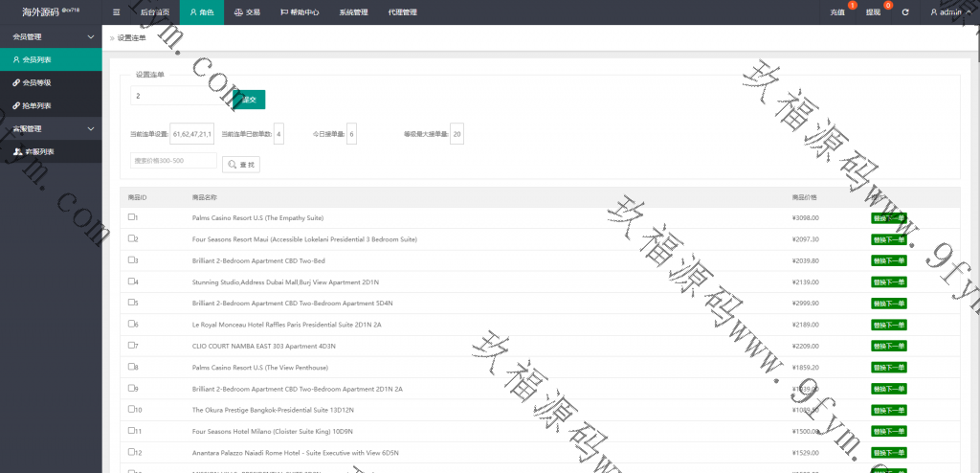Click the 设置连单 number input field
The height and width of the screenshot is (473, 980).
click(x=181, y=97)
